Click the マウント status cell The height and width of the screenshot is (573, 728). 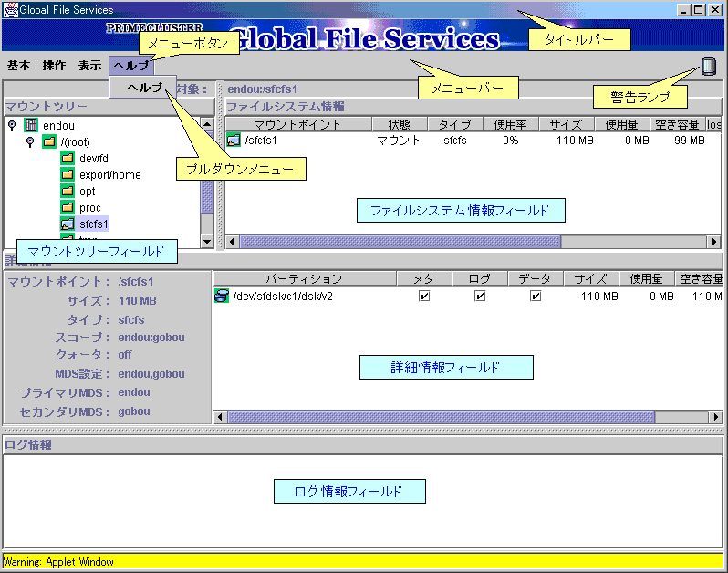pos(399,141)
